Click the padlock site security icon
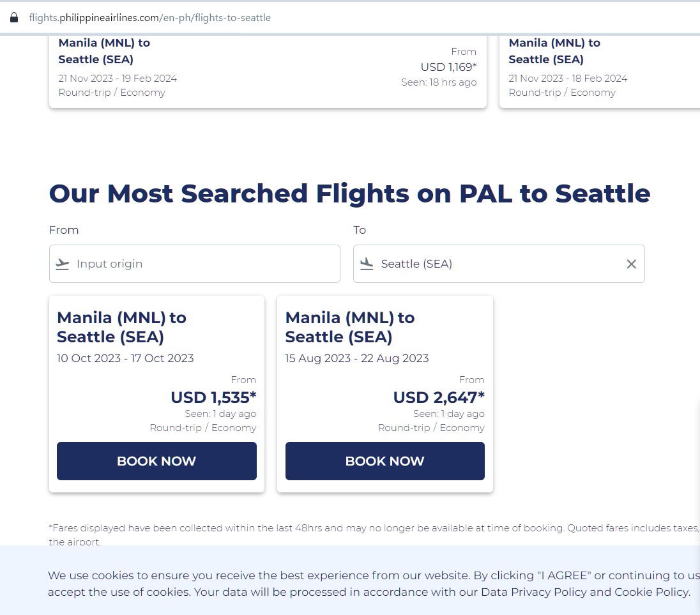700x615 pixels. pos(14,18)
